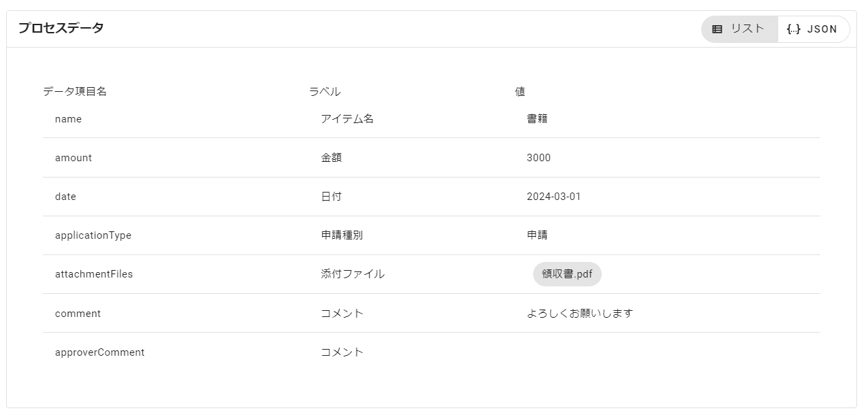Click the データ項目名 column header
This screenshot has width=868, height=417.
pyautogui.click(x=75, y=92)
